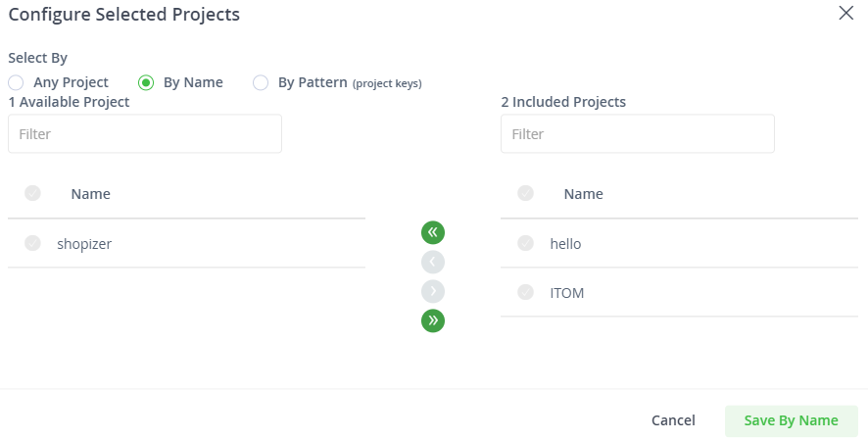This screenshot has width=868, height=441.
Task: Toggle select-all in Available Projects header
Action: pyautogui.click(x=32, y=193)
